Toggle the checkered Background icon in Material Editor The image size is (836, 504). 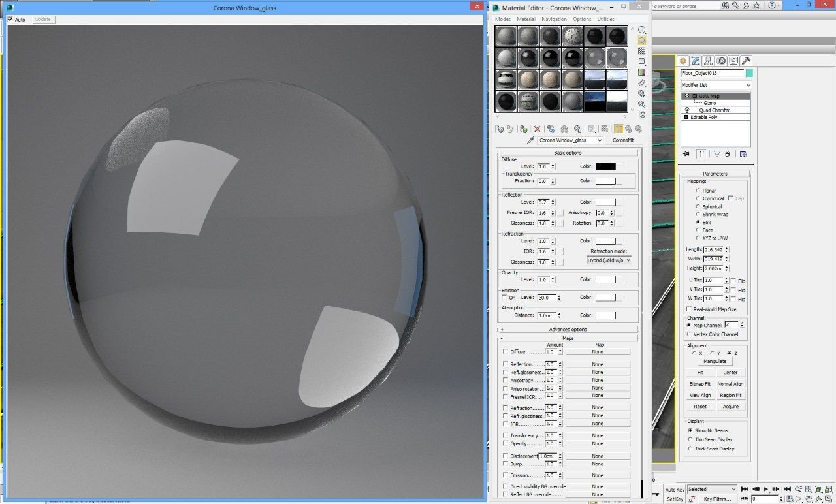pos(642,51)
